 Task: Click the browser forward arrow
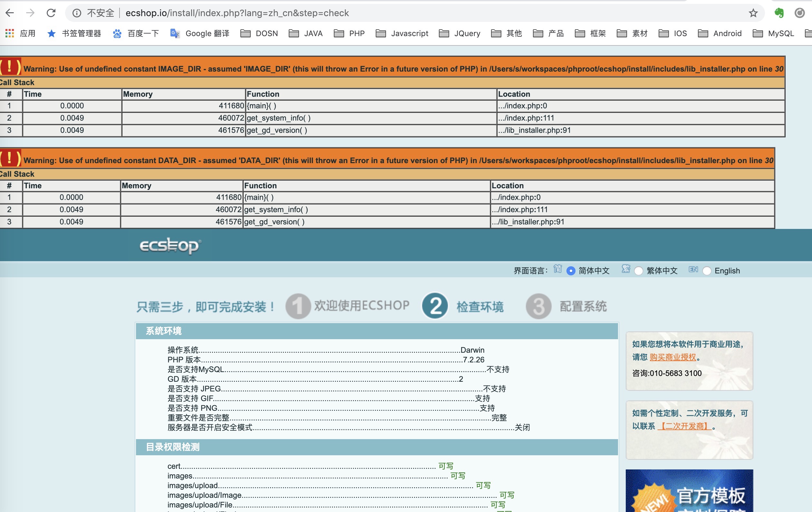point(30,13)
